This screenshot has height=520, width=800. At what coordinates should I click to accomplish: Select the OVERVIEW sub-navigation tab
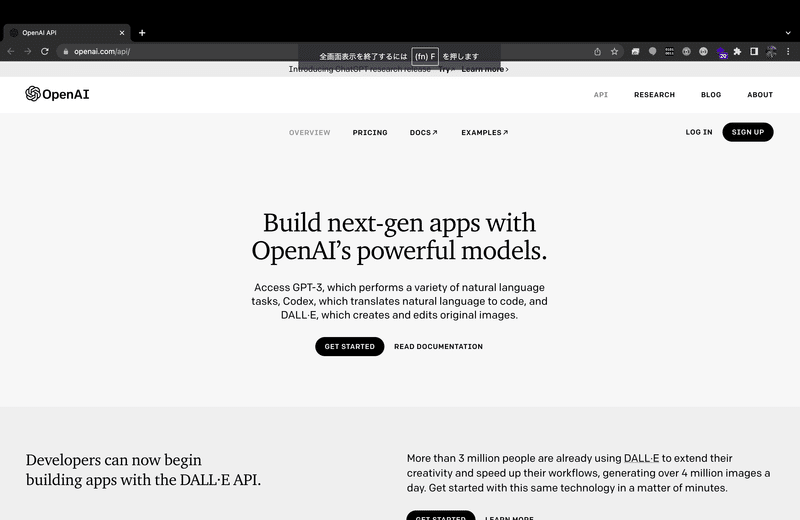click(x=309, y=133)
